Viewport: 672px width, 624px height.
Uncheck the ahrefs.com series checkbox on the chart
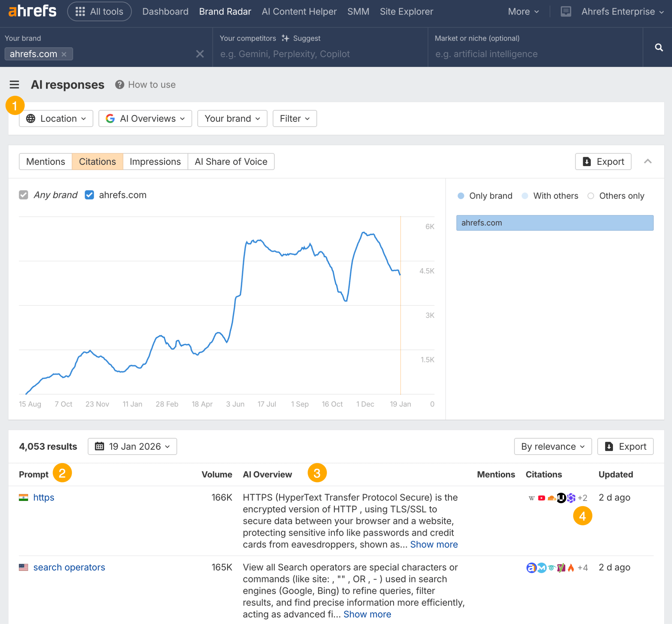89,195
